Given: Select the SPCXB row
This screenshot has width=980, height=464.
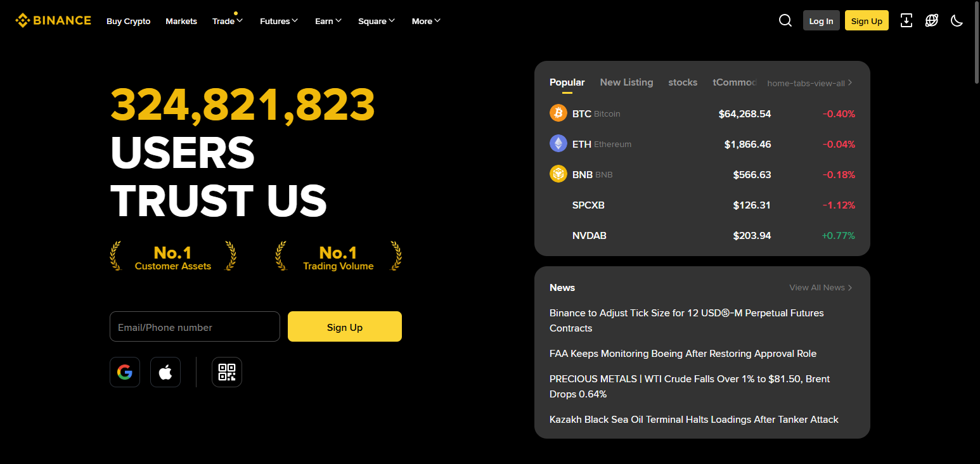Looking at the screenshot, I should [x=702, y=205].
